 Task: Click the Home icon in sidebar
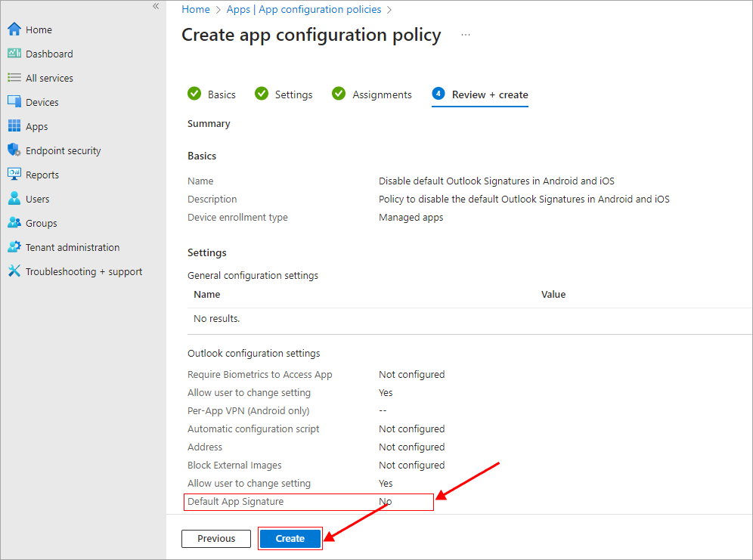[x=14, y=29]
